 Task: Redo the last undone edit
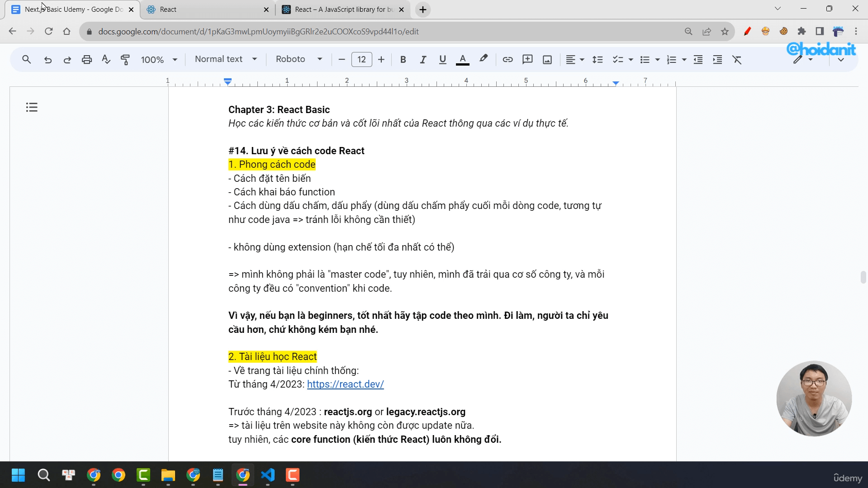[x=67, y=59]
